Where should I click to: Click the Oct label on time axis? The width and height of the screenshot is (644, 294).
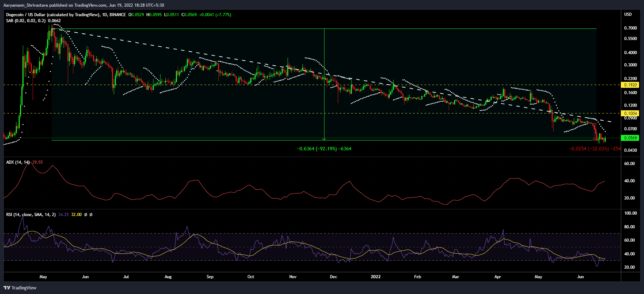(251, 277)
